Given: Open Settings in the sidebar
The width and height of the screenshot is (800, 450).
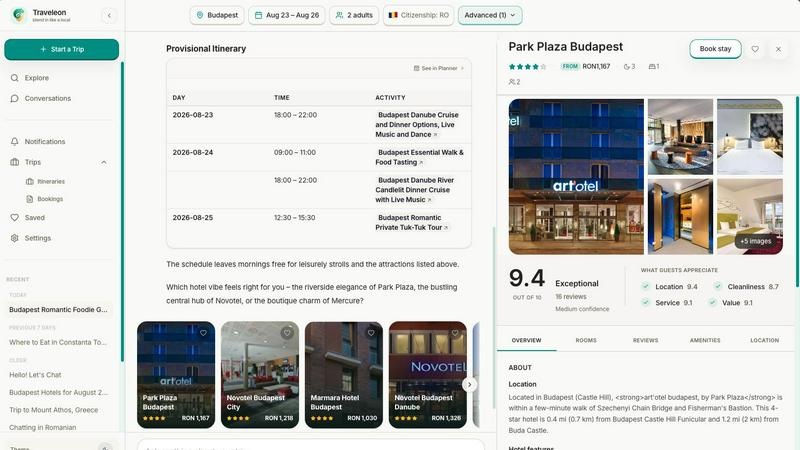Looking at the screenshot, I should point(38,238).
